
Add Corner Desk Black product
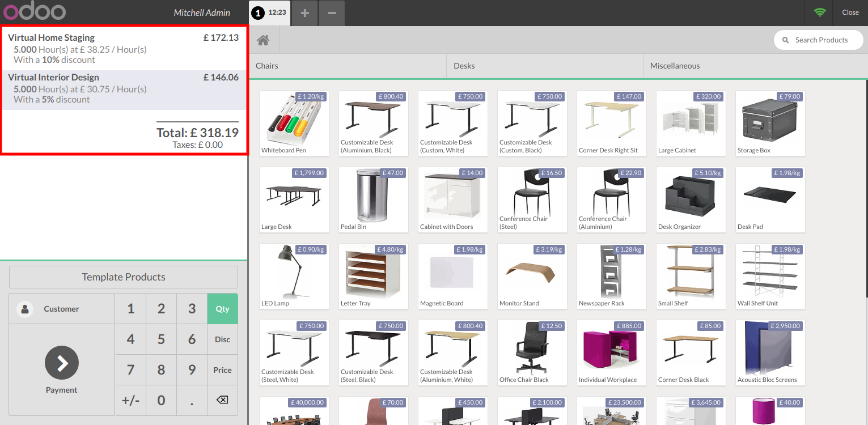(691, 352)
